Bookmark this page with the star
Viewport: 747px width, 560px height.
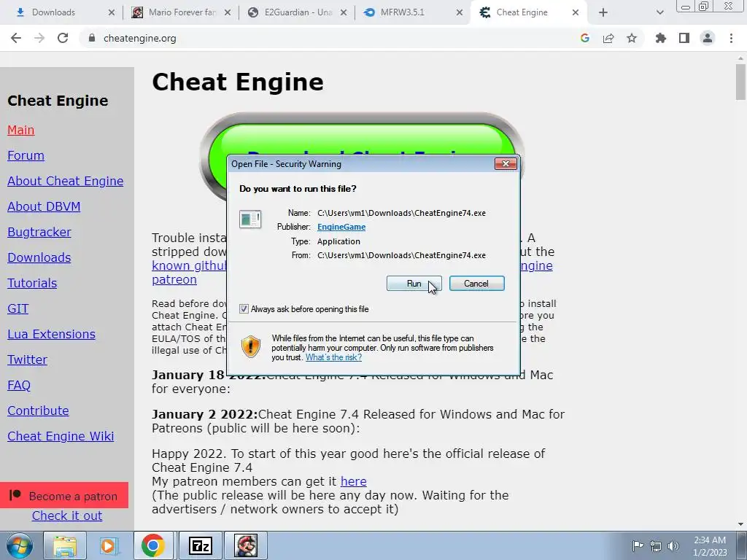(632, 38)
